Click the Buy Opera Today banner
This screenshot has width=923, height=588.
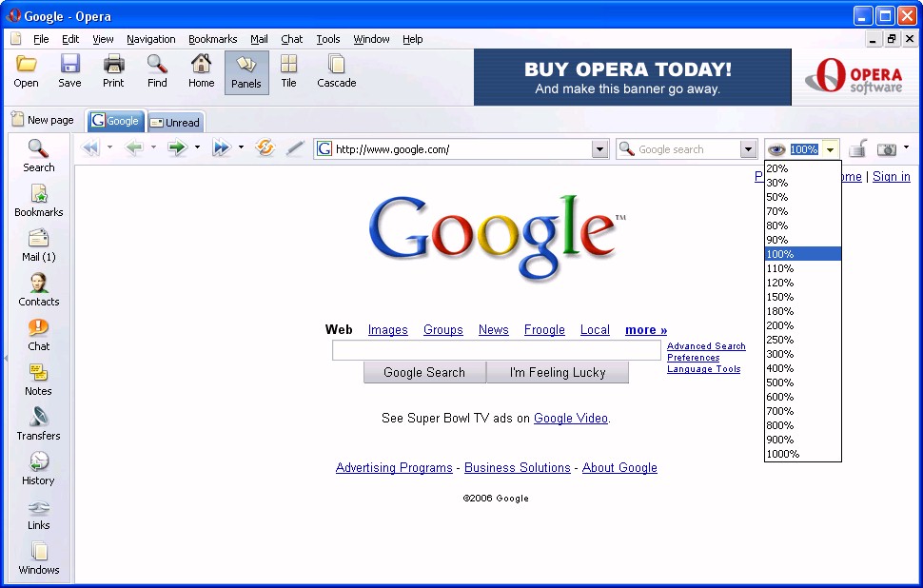(x=633, y=77)
